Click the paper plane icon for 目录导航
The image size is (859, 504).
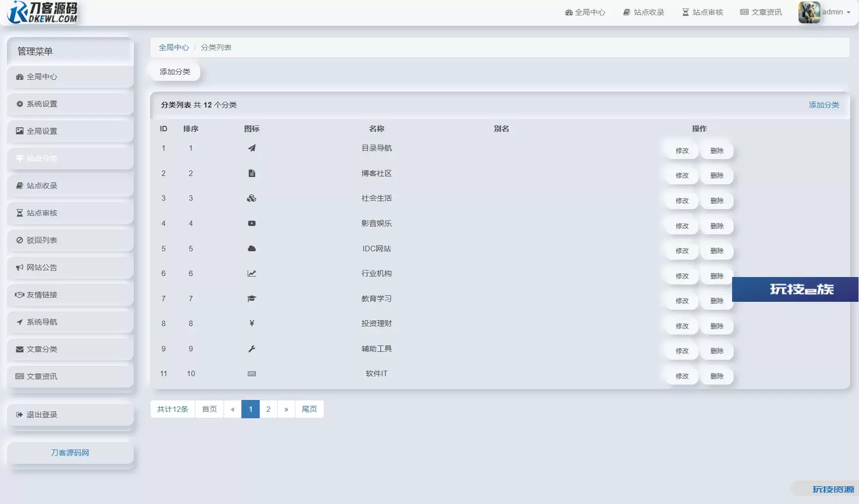pos(252,148)
